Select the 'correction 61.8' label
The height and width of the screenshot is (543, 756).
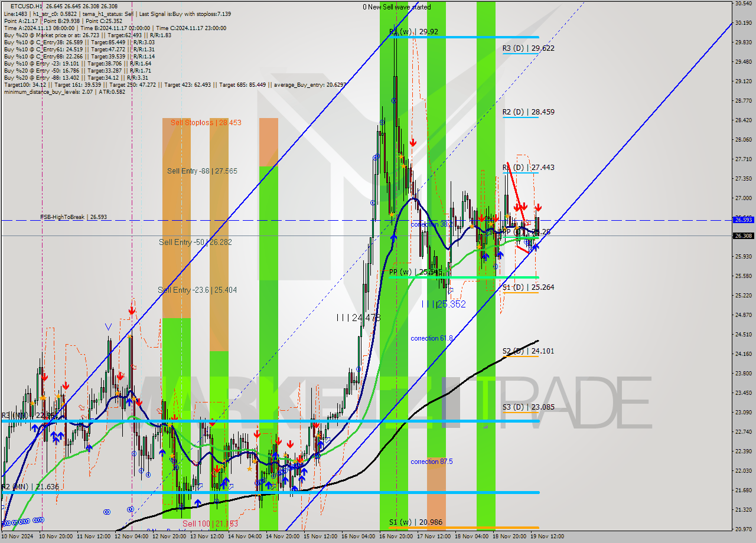click(432, 338)
